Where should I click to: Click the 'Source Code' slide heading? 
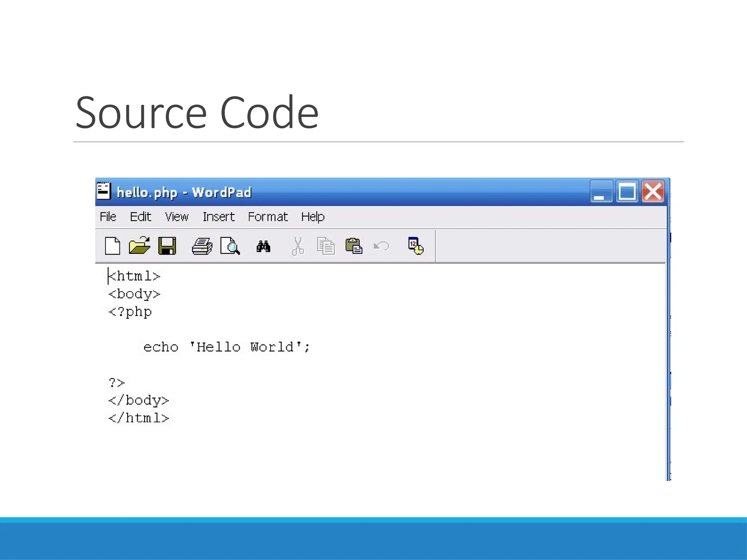coord(197,112)
